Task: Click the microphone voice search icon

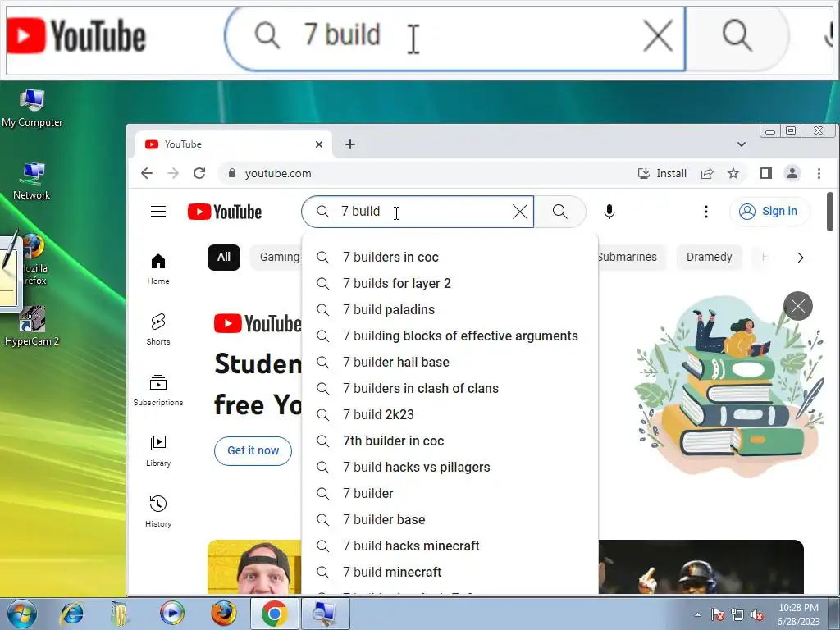Action: (x=609, y=212)
